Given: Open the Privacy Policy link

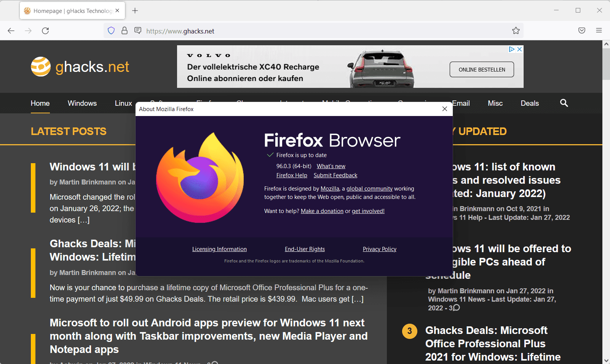Looking at the screenshot, I should pos(380,249).
